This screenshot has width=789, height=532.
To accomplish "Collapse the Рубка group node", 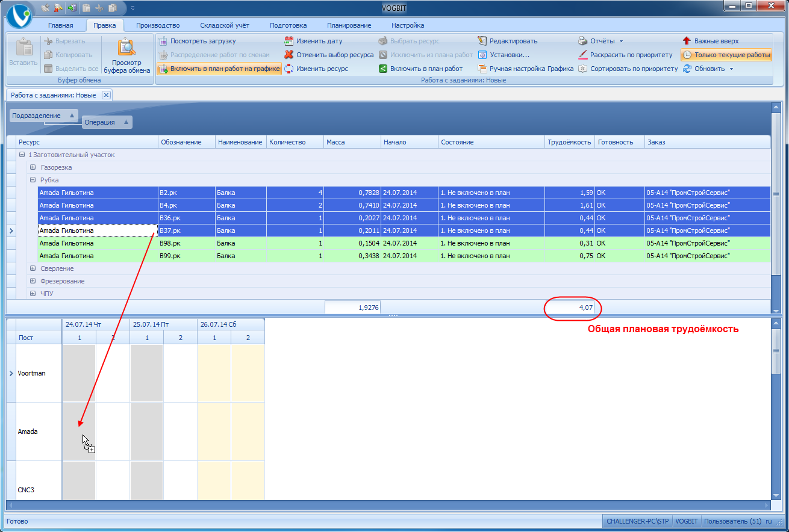I will 33,180.
